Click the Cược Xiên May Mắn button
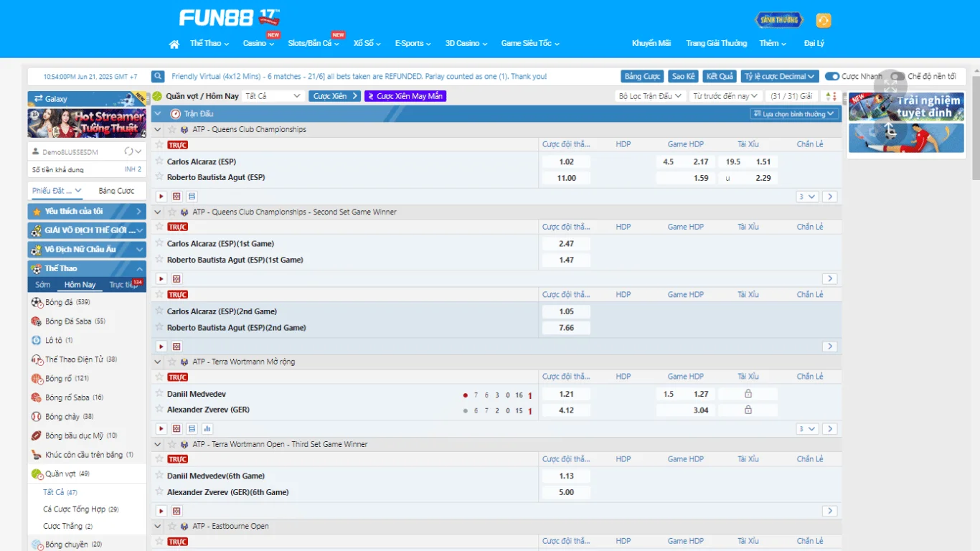This screenshot has width=980, height=551. click(x=405, y=96)
